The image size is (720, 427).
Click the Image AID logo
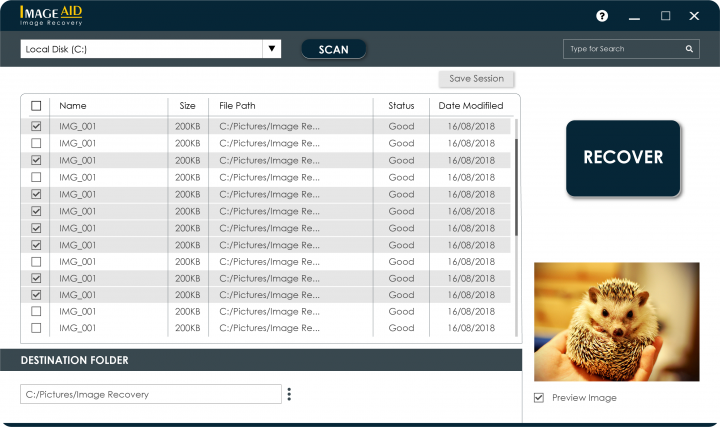click(51, 16)
